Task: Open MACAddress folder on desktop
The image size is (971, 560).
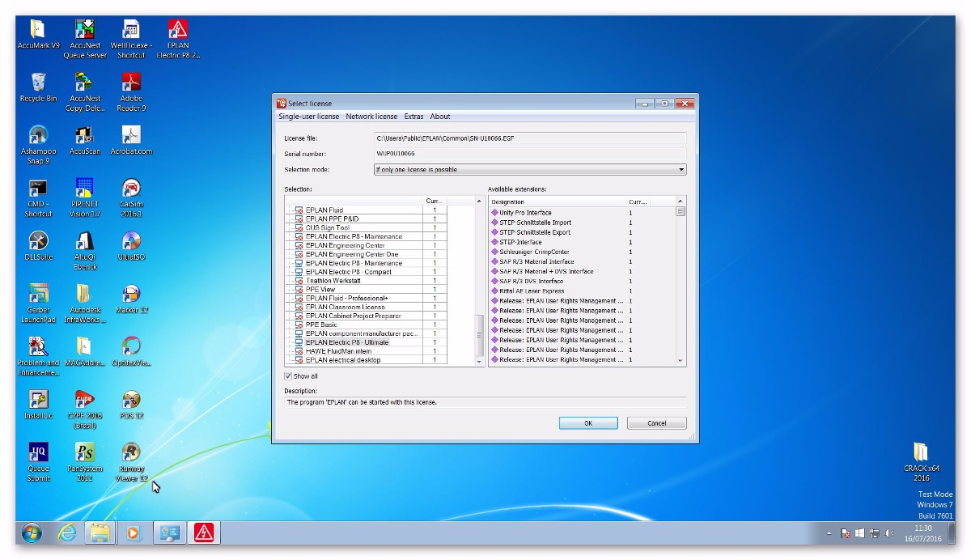Action: (x=85, y=352)
